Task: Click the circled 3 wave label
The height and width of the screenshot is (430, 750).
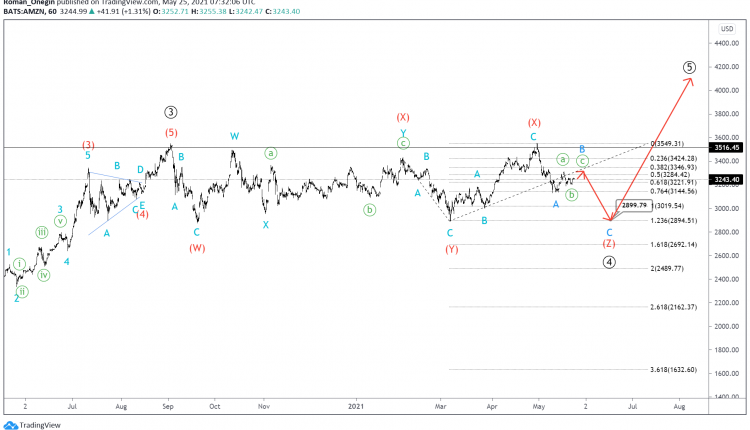Action: tap(171, 112)
